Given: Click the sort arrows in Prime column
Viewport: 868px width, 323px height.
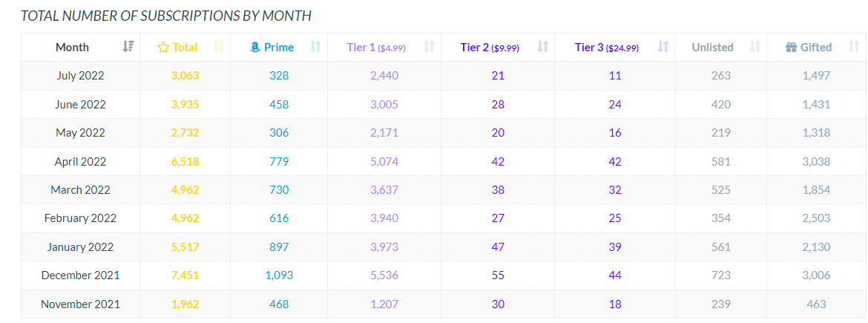Looking at the screenshot, I should (x=315, y=47).
